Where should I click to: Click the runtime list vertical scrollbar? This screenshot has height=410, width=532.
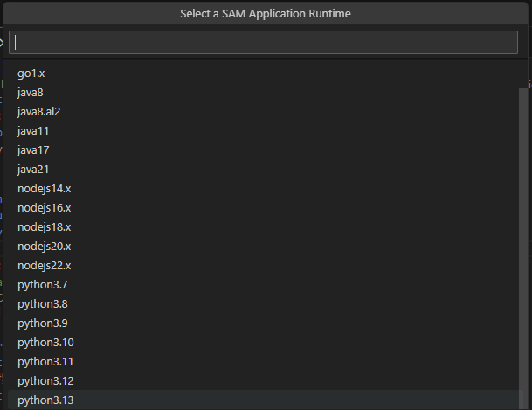[523, 248]
